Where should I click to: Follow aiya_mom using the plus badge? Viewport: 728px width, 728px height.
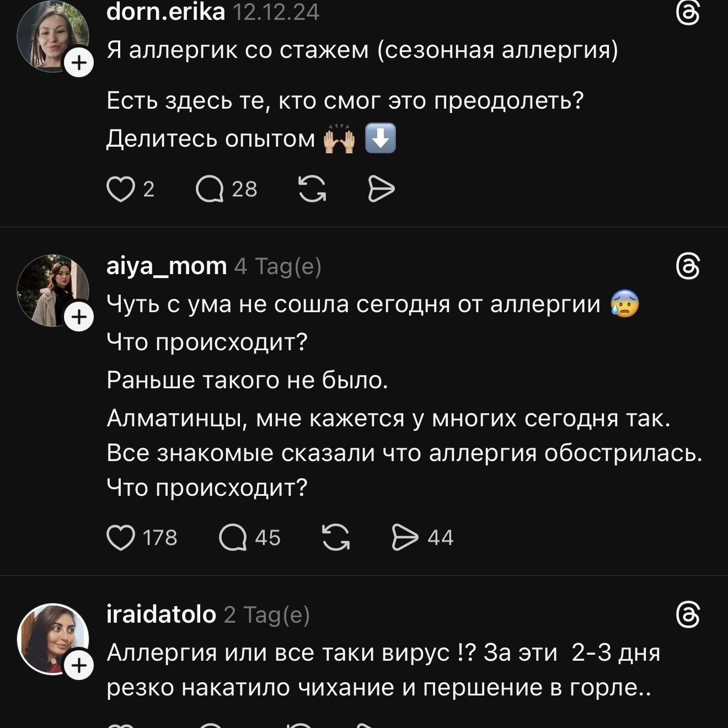tap(79, 317)
